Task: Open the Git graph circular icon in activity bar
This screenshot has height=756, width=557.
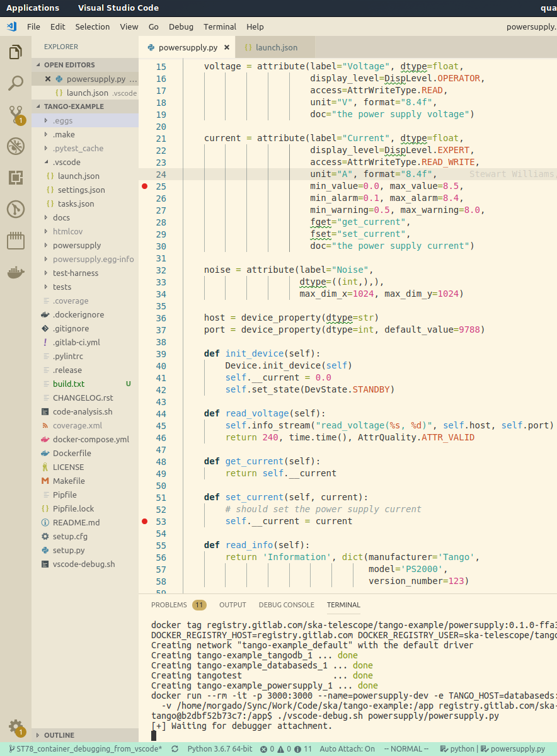Action: [16, 209]
